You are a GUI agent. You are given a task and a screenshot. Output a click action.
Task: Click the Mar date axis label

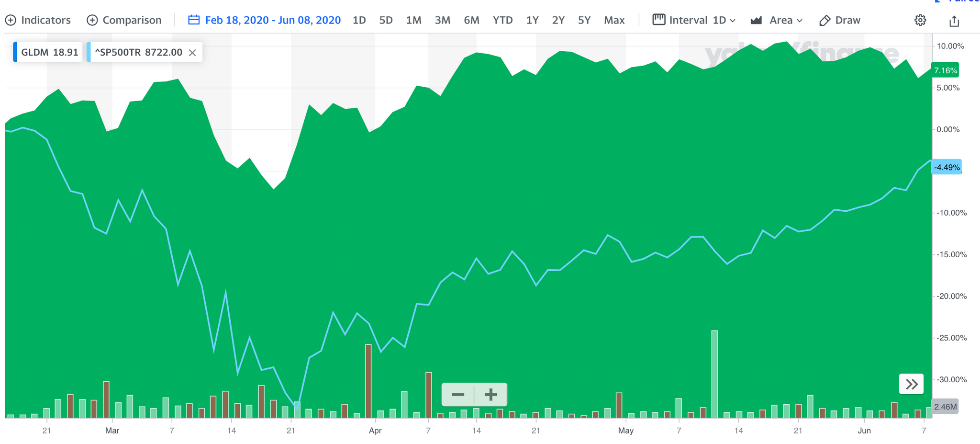(112, 431)
